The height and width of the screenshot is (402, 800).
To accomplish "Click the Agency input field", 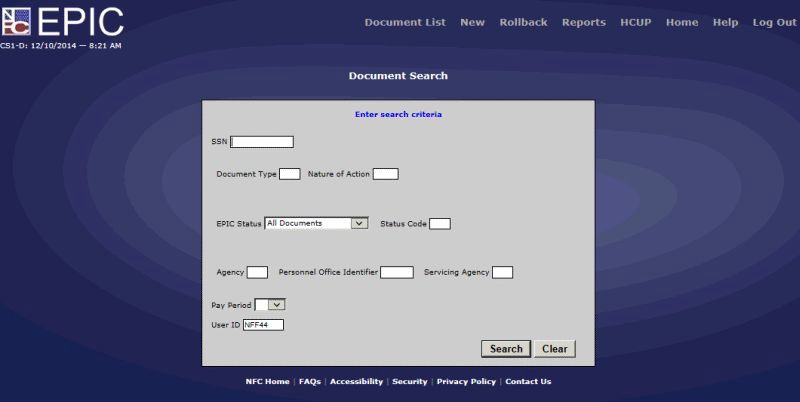I will (257, 272).
